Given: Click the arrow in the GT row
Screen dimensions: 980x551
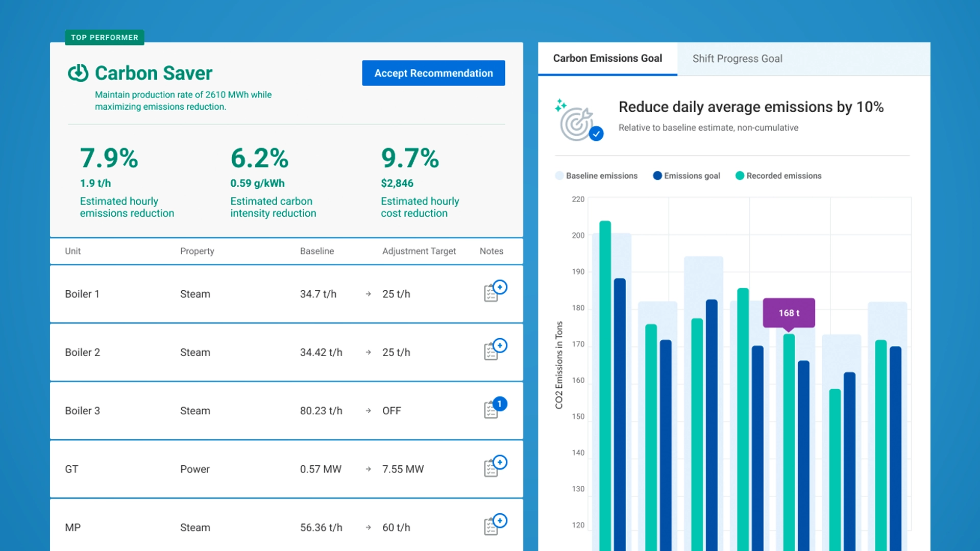Looking at the screenshot, I should (368, 469).
